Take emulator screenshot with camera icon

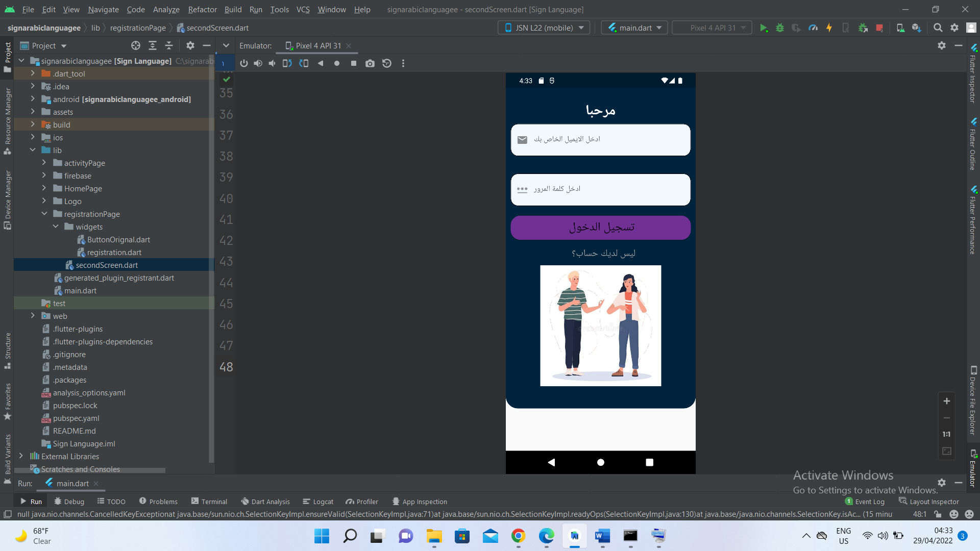370,63
